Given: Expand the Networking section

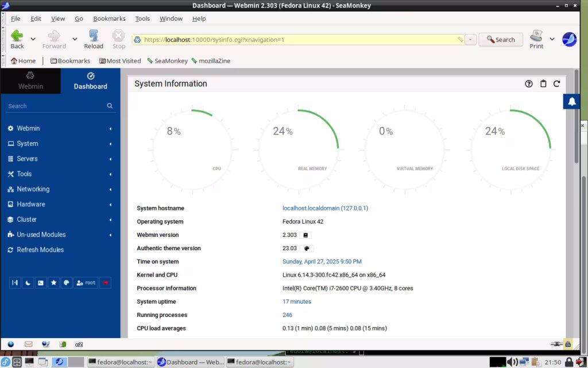Looking at the screenshot, I should (x=33, y=189).
